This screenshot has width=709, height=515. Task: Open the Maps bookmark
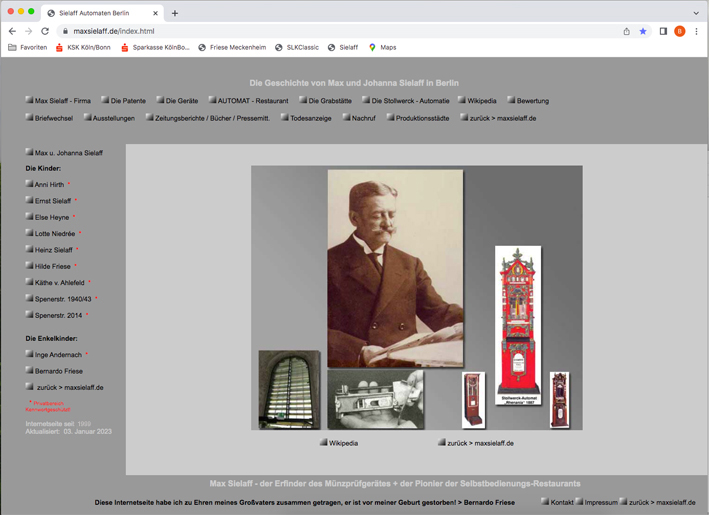[382, 47]
